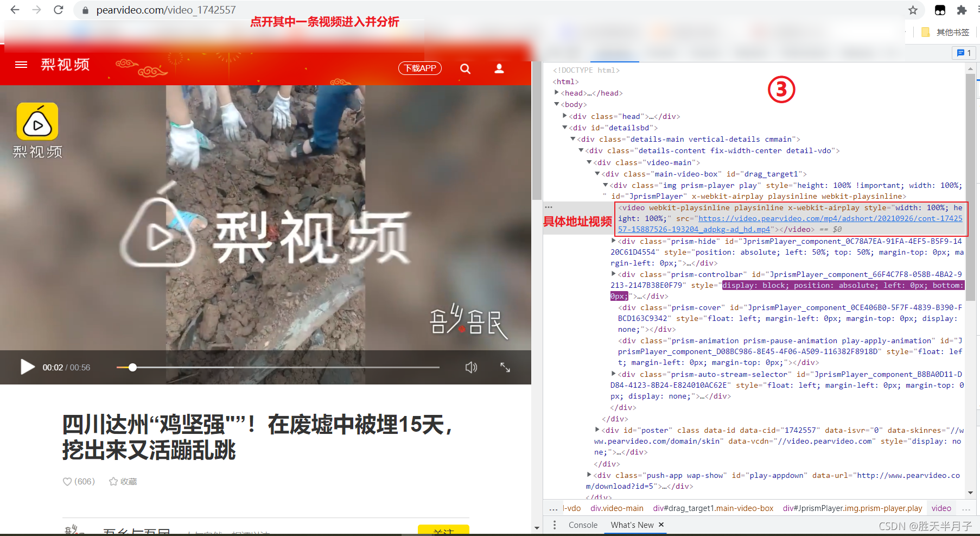Add video to favorites 收藏
980x536 pixels.
[123, 481]
